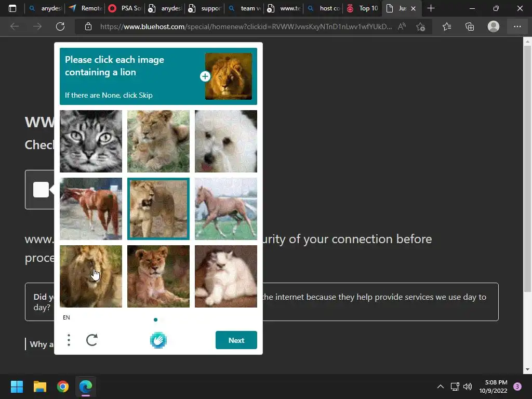Open volume tray icon
532x399 pixels.
click(468, 387)
